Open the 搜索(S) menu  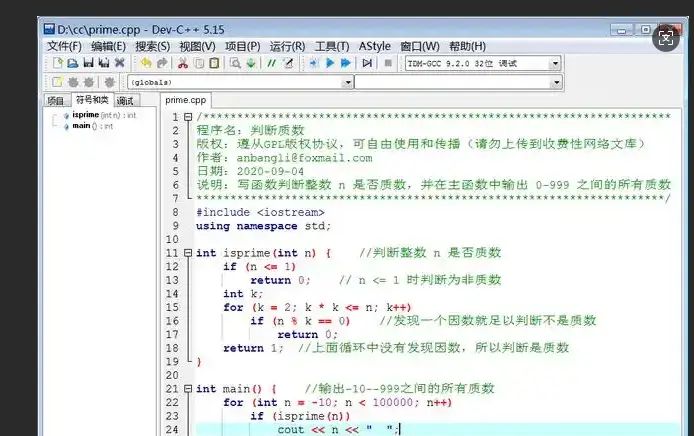point(153,46)
